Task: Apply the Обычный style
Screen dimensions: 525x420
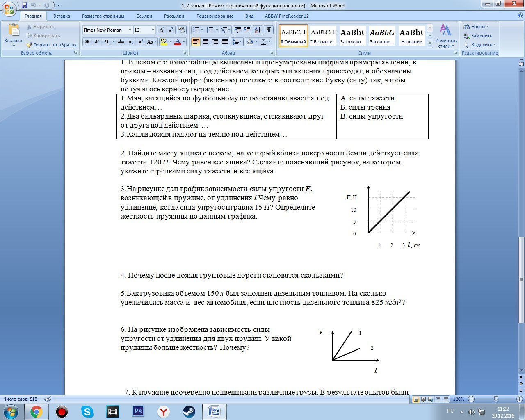Action: (293, 36)
